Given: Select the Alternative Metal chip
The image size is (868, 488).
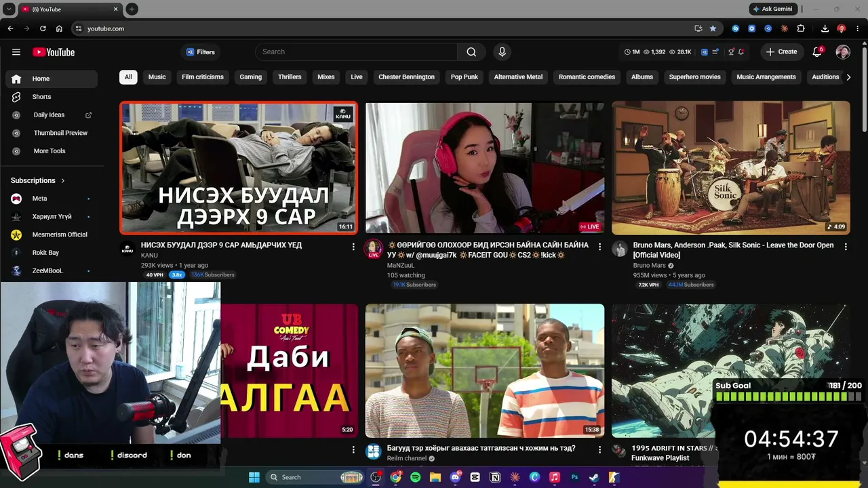Looking at the screenshot, I should (518, 77).
